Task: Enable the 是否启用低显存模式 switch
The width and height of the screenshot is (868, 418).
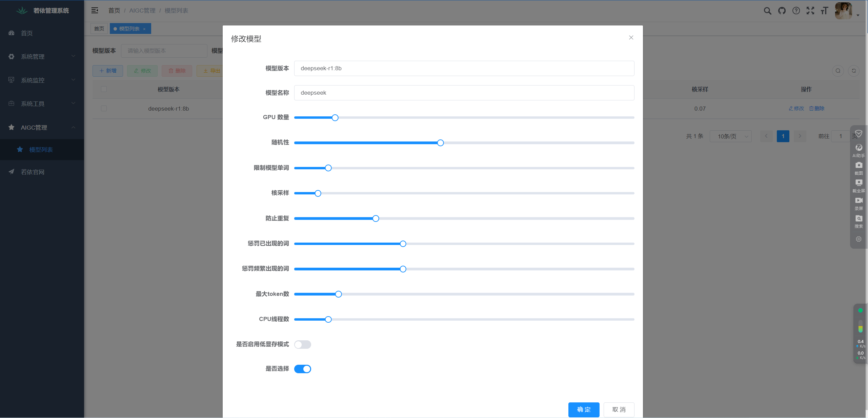Action: pyautogui.click(x=302, y=344)
